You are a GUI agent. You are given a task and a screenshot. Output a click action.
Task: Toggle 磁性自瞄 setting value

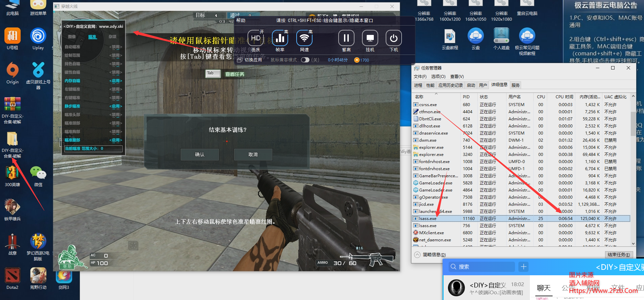pyautogui.click(x=116, y=72)
